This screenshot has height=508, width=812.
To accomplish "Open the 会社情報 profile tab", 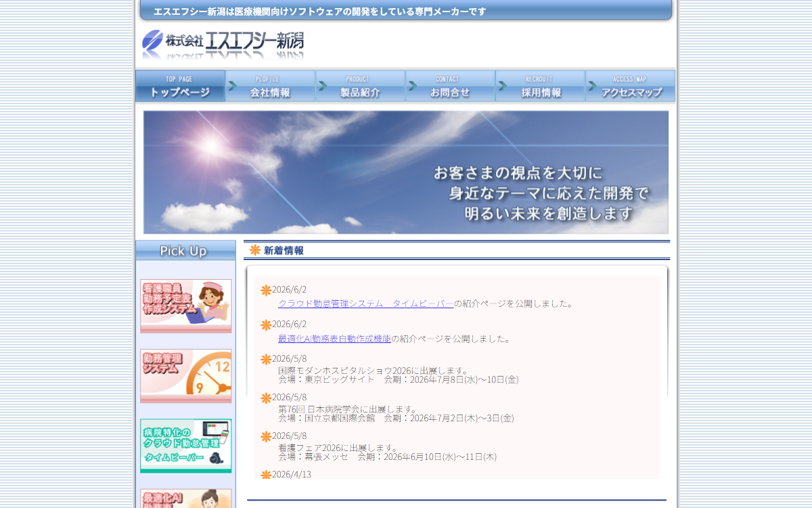I will [x=270, y=86].
